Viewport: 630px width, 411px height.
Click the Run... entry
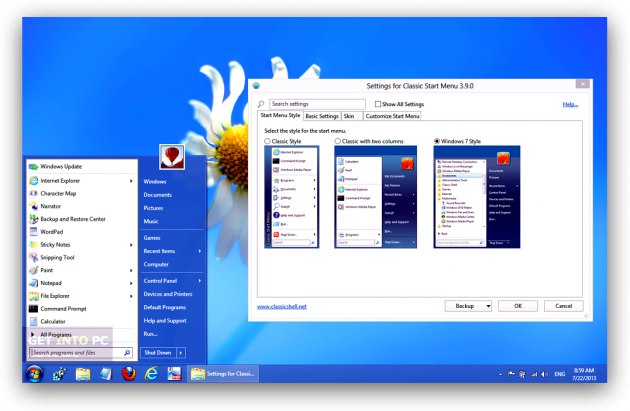click(x=150, y=334)
